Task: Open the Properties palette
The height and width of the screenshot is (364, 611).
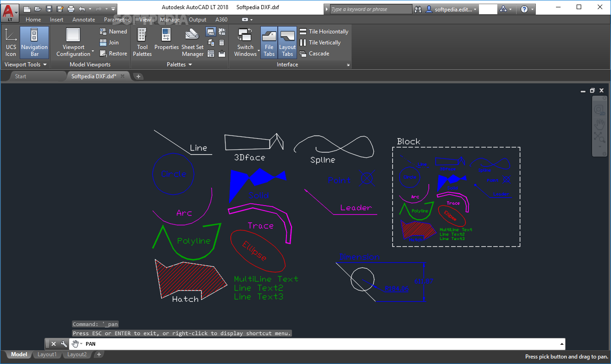Action: (x=166, y=42)
